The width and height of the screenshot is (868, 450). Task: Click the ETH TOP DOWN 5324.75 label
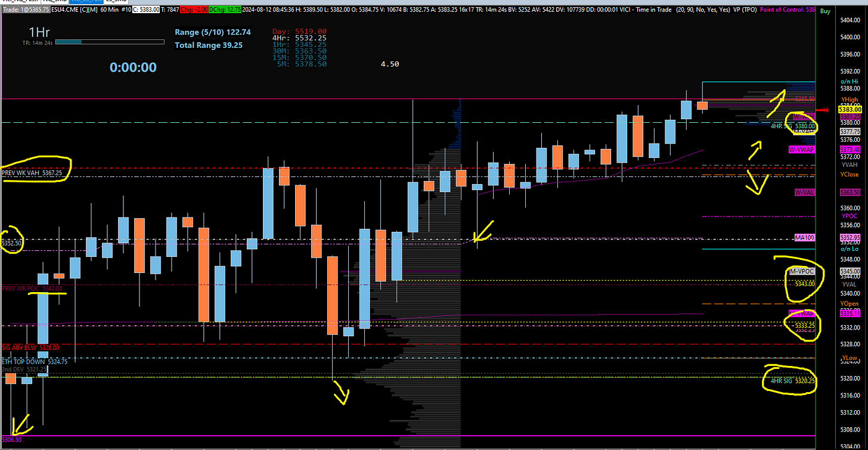click(35, 362)
